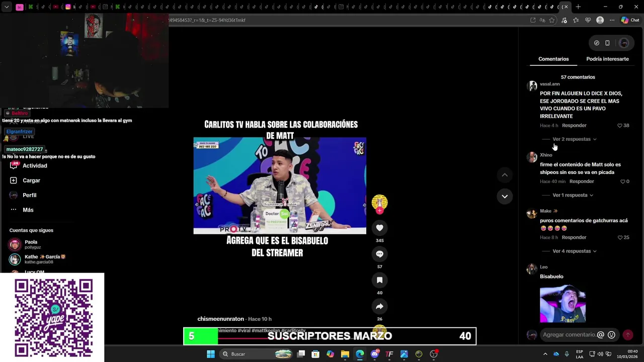Expand Ver 2 respuestas under vasal.ann

pyautogui.click(x=575, y=139)
